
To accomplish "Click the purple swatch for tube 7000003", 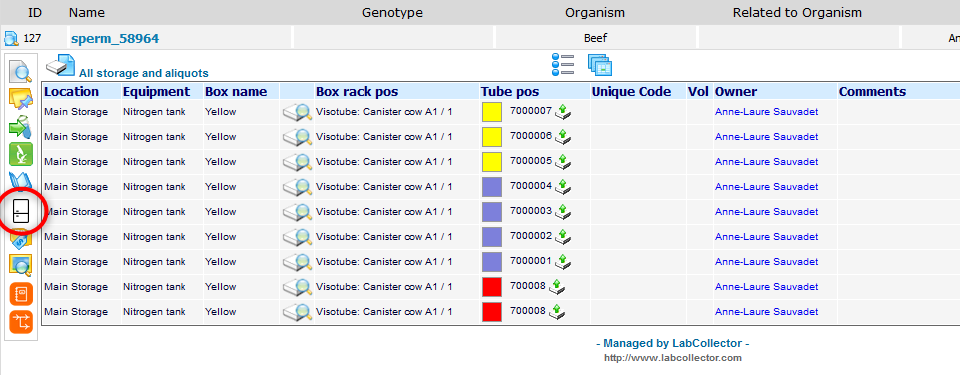I will [492, 212].
